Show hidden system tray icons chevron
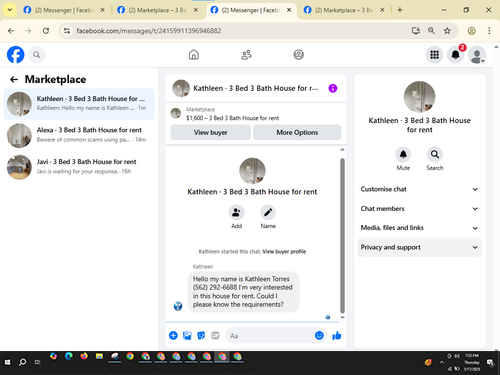The width and height of the screenshot is (500, 375). pos(442,362)
